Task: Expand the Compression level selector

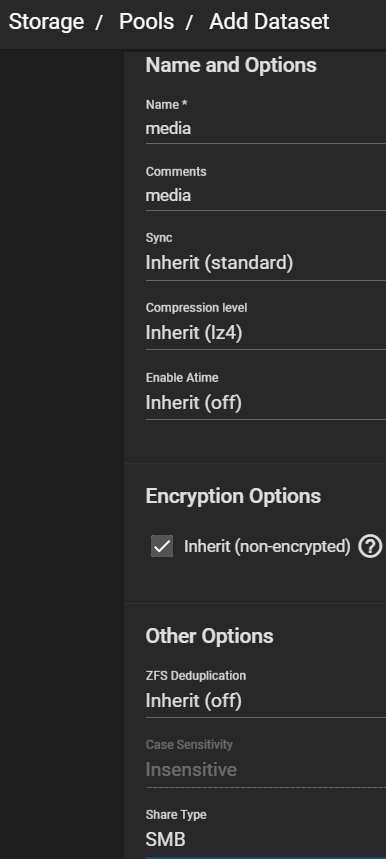Action: coord(266,333)
